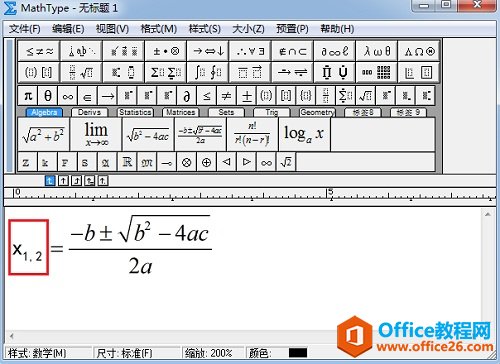Open the matrix templates palette
The height and width of the screenshot is (364, 500).
[377, 72]
